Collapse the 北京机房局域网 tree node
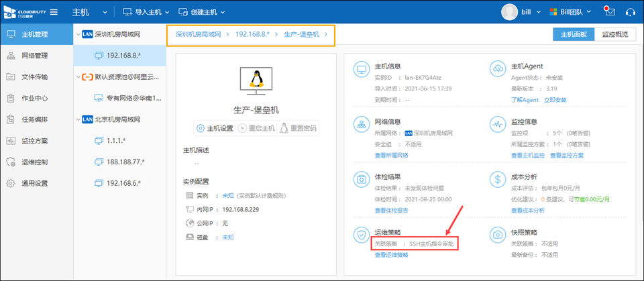Image resolution: width=644 pixels, height=281 pixels. point(77,120)
